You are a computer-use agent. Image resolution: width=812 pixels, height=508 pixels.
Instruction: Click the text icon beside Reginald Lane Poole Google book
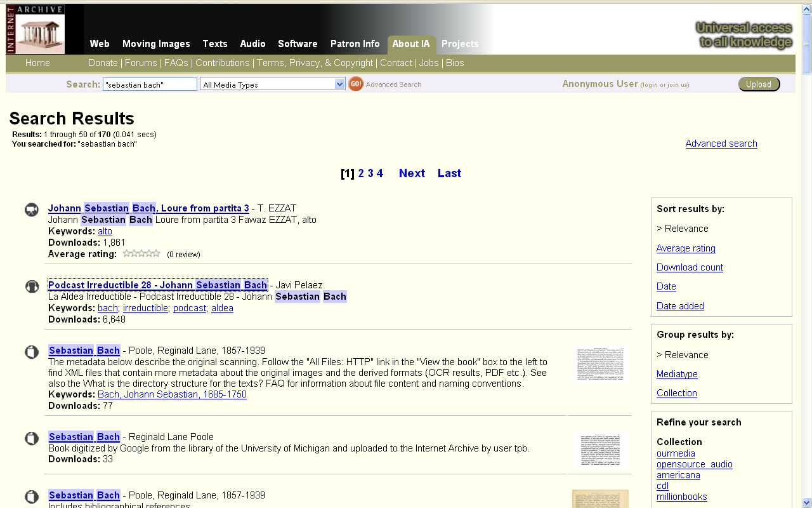click(32, 438)
